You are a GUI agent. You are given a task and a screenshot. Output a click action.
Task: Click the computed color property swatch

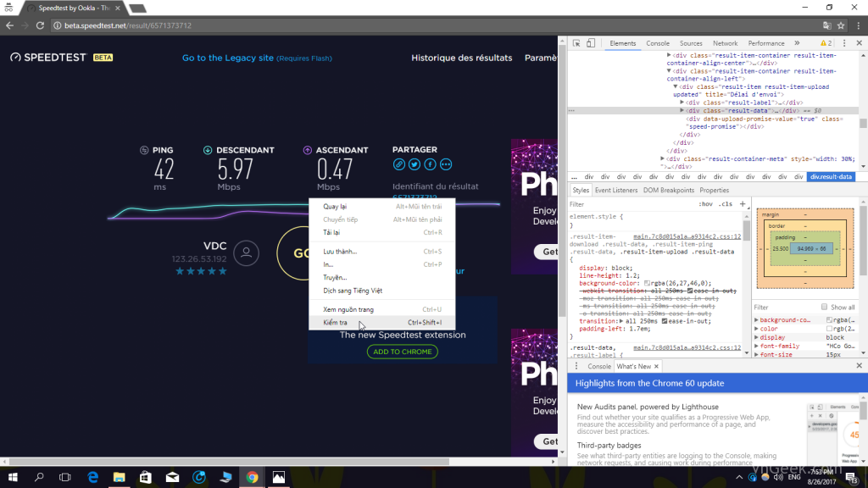(x=829, y=329)
